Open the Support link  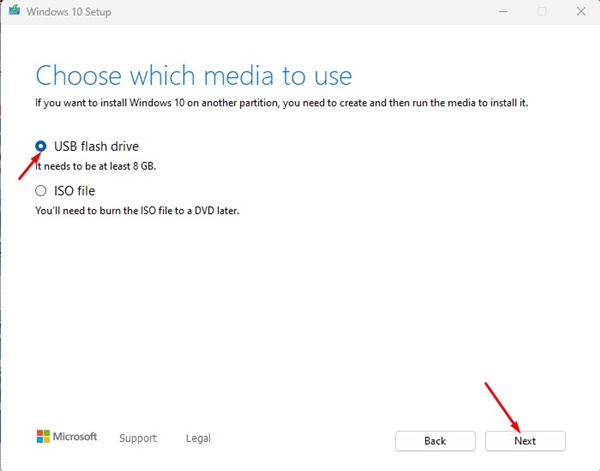[x=138, y=438]
